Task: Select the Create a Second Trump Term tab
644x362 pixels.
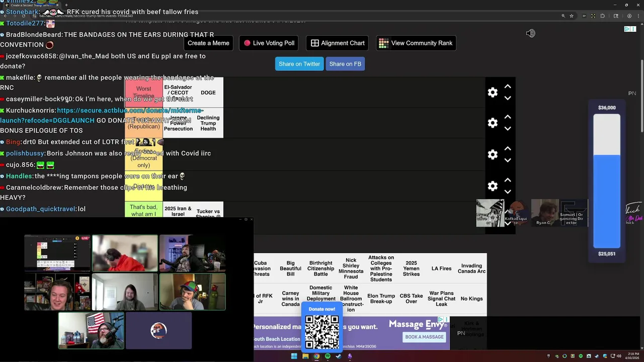Action: pos(31,5)
